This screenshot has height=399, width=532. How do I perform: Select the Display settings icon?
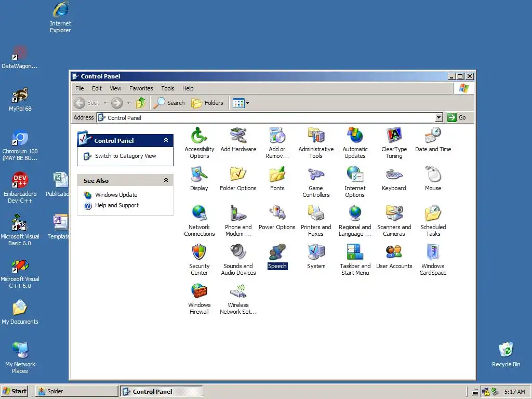click(x=199, y=174)
